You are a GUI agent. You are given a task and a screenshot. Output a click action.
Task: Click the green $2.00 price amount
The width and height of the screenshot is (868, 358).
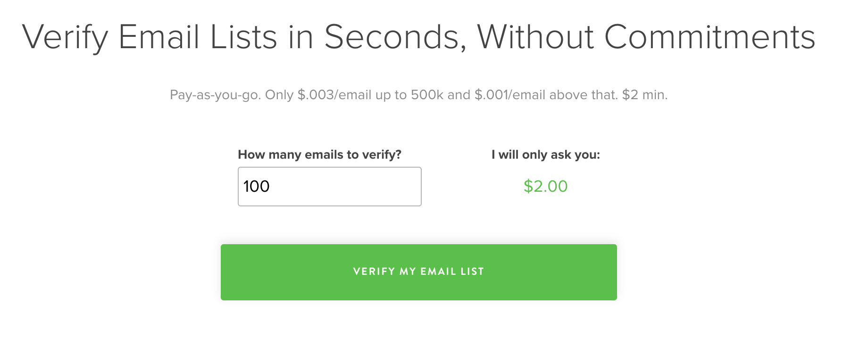point(545,186)
